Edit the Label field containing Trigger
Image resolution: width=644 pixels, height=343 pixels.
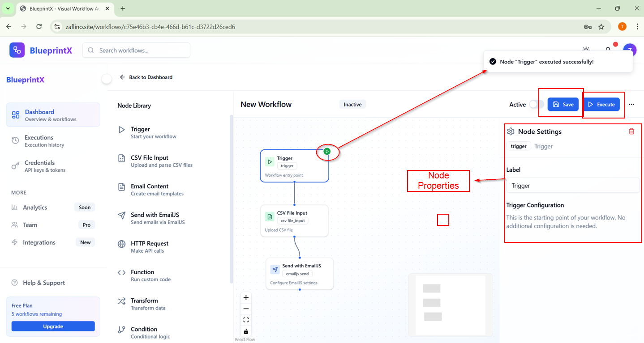point(572,186)
